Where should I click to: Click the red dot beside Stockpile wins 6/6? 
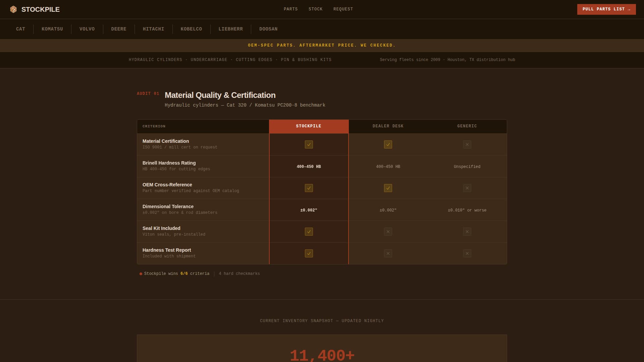141,274
